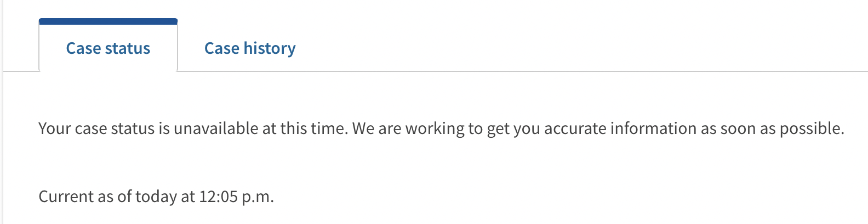Click the '12:05 p.m.' time text

(236, 197)
